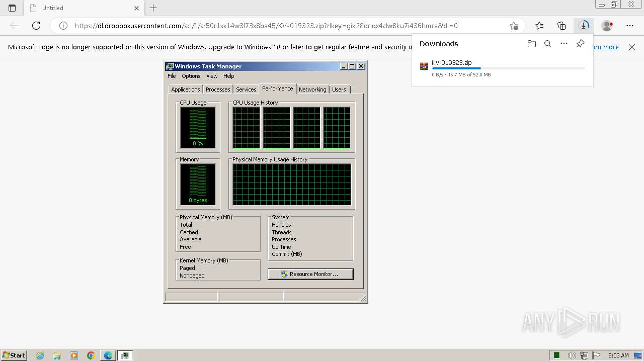Image resolution: width=644 pixels, height=362 pixels.
Task: Open Task Manager View menu
Action: tap(212, 76)
